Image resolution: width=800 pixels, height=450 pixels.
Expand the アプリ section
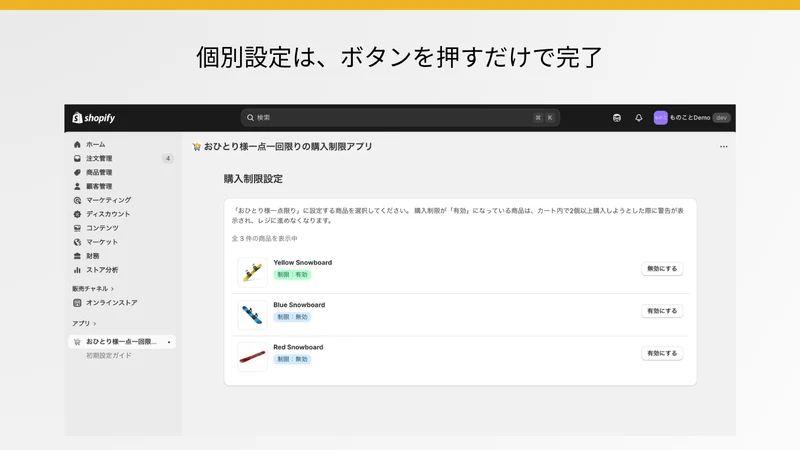click(84, 323)
